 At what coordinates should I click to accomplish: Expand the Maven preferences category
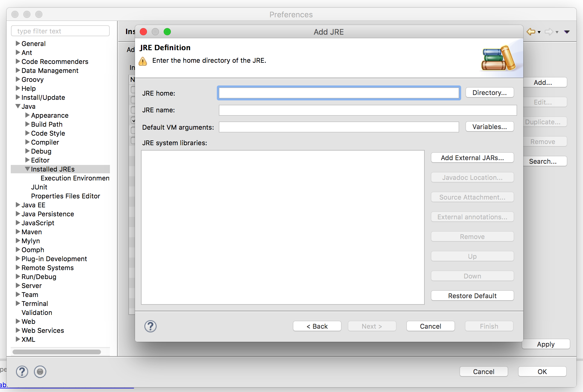pos(18,232)
